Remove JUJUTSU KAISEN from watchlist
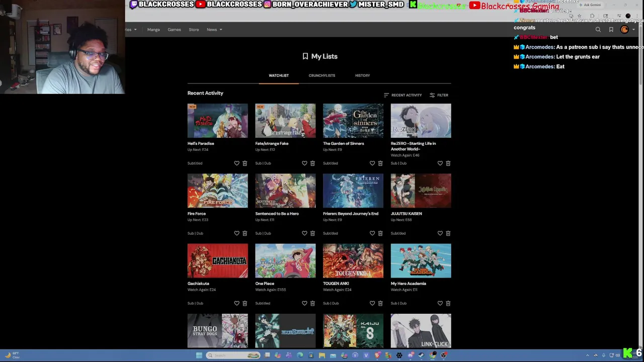644x362 pixels. pos(448,233)
